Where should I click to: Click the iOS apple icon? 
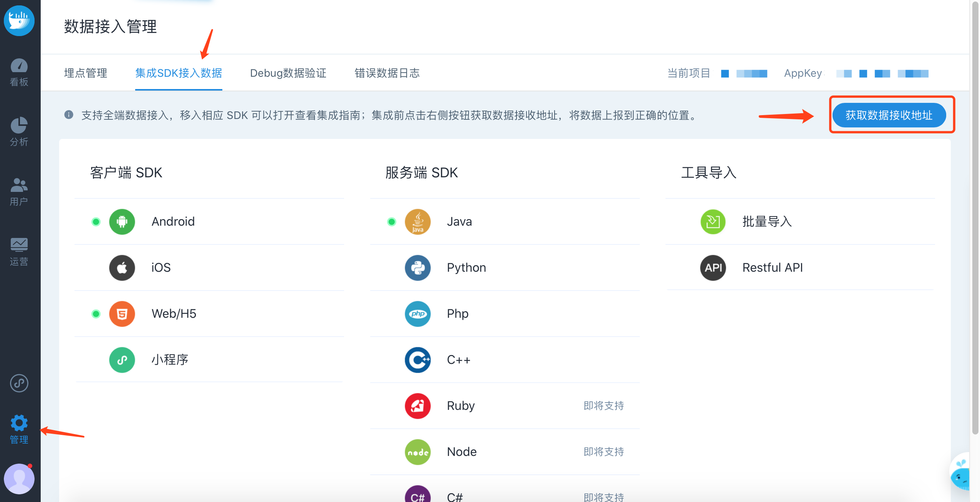click(122, 268)
